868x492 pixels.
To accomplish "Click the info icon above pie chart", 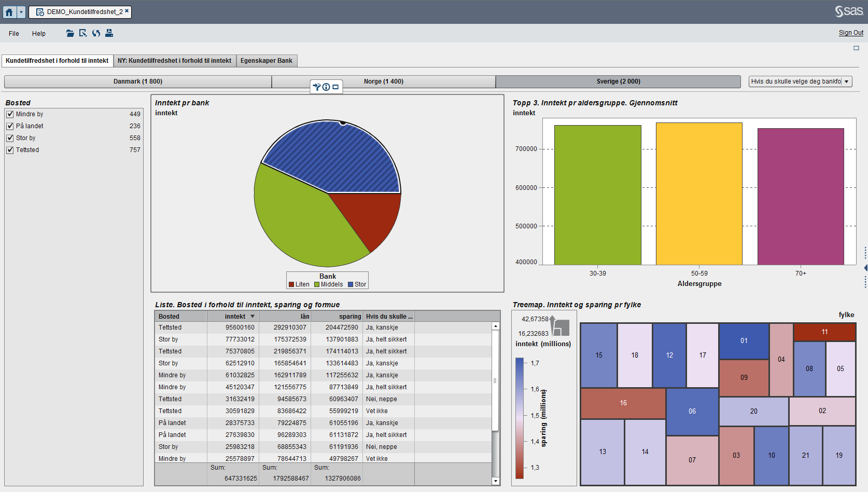I will [326, 87].
